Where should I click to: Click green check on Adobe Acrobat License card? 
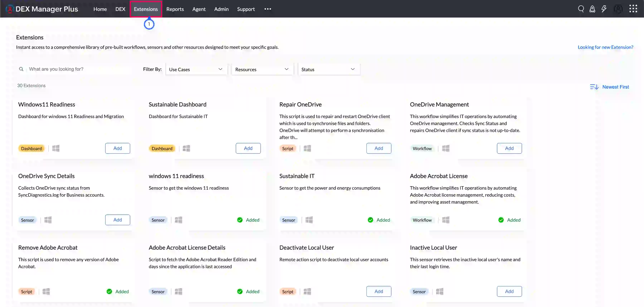pyautogui.click(x=501, y=220)
